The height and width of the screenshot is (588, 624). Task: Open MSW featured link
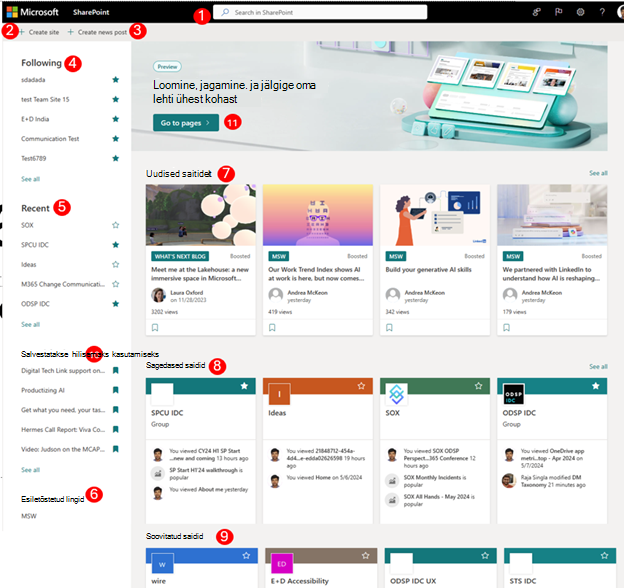(29, 516)
